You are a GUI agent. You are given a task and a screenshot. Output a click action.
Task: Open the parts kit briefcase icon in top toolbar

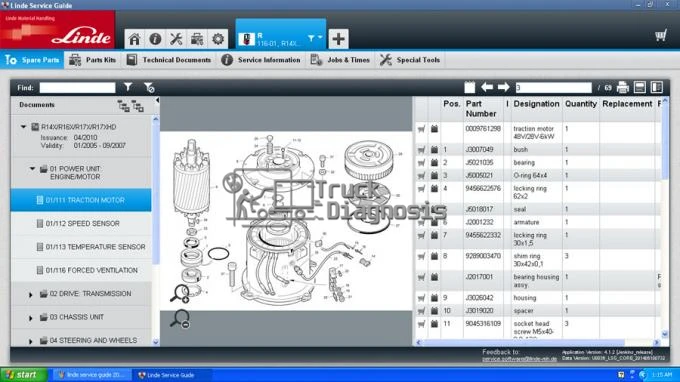pos(197,39)
